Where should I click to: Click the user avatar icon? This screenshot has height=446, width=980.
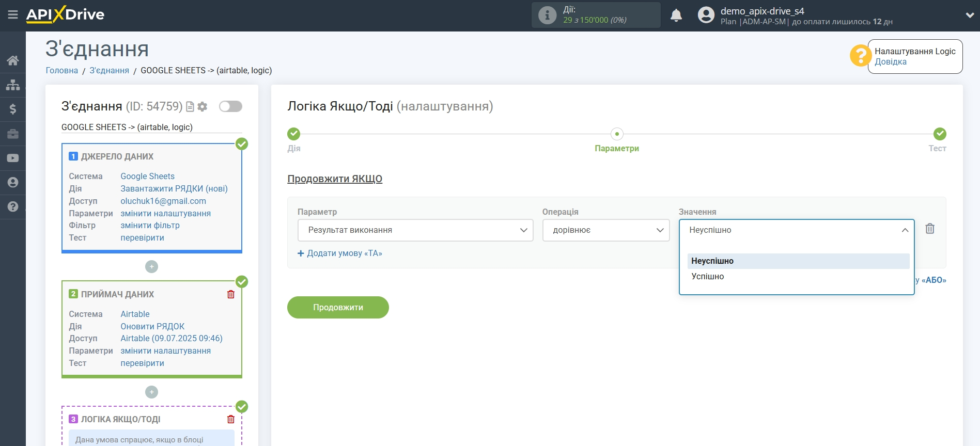(x=706, y=15)
